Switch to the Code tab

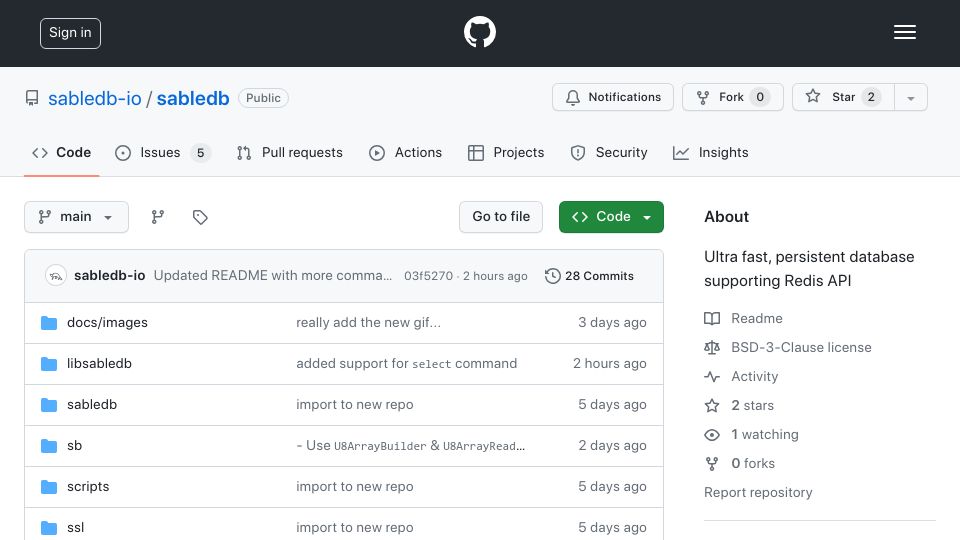coord(61,152)
